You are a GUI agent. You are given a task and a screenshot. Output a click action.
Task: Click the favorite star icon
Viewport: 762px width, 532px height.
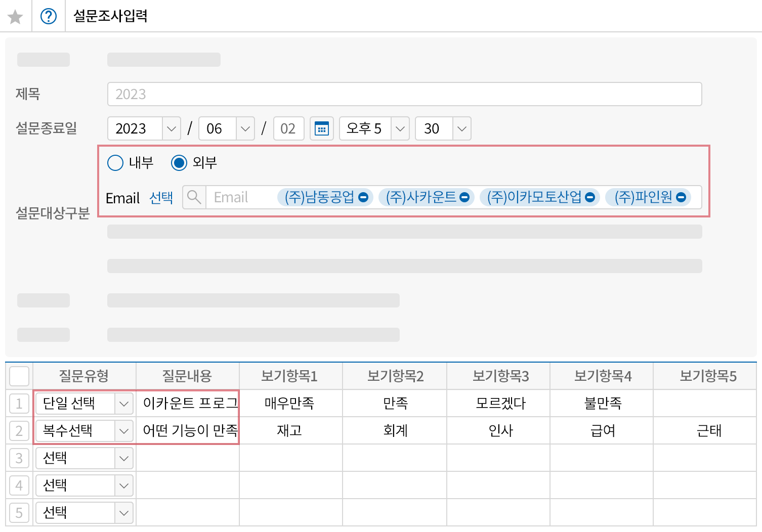coord(15,17)
